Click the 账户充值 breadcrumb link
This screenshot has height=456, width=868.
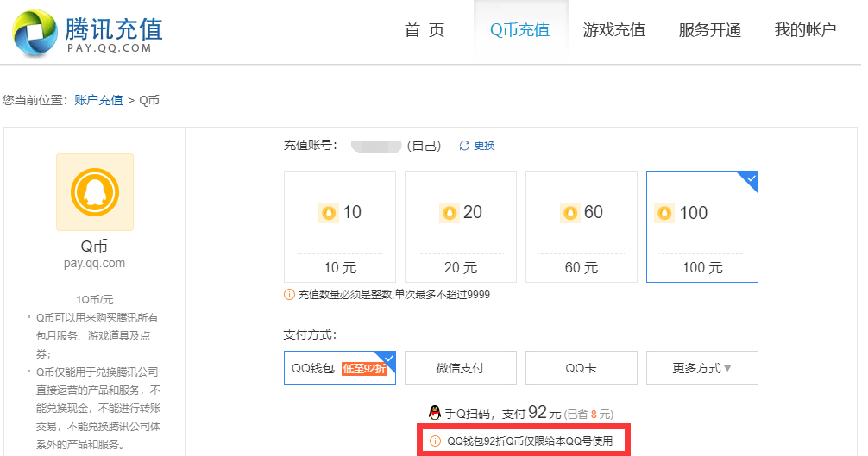[x=98, y=100]
